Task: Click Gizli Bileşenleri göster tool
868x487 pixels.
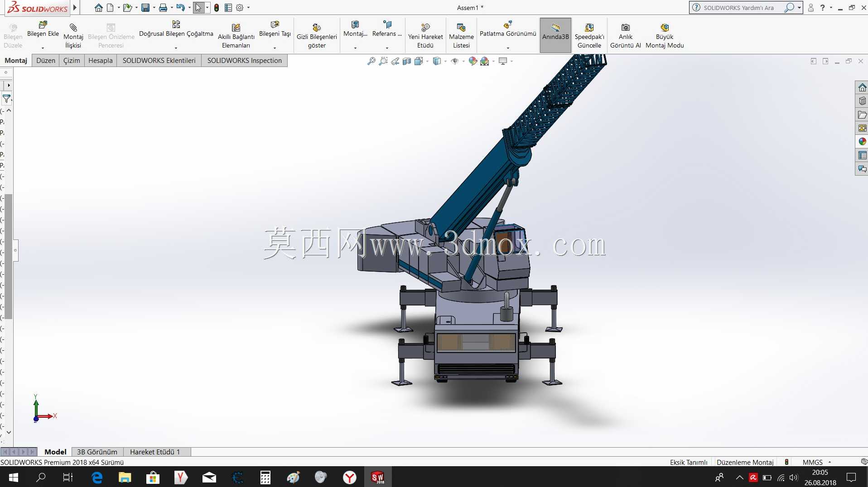Action: [317, 35]
